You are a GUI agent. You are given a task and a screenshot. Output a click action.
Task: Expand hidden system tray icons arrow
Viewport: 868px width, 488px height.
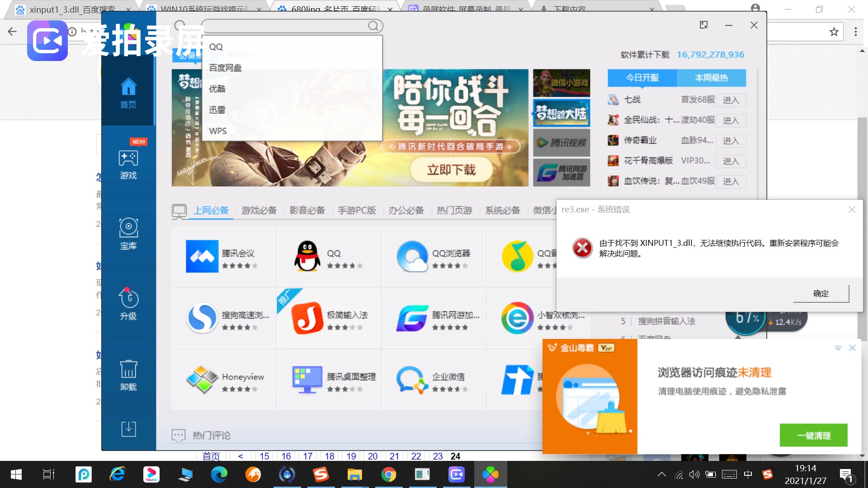(662, 474)
